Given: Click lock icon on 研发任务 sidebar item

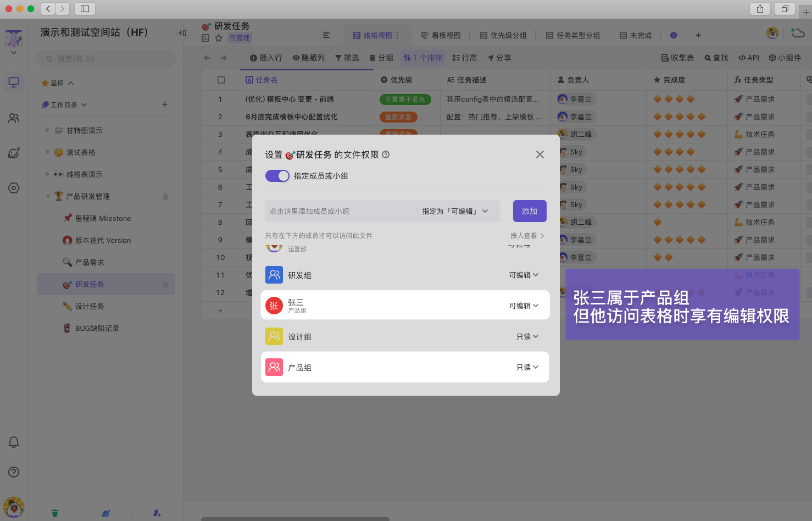Looking at the screenshot, I should [165, 284].
